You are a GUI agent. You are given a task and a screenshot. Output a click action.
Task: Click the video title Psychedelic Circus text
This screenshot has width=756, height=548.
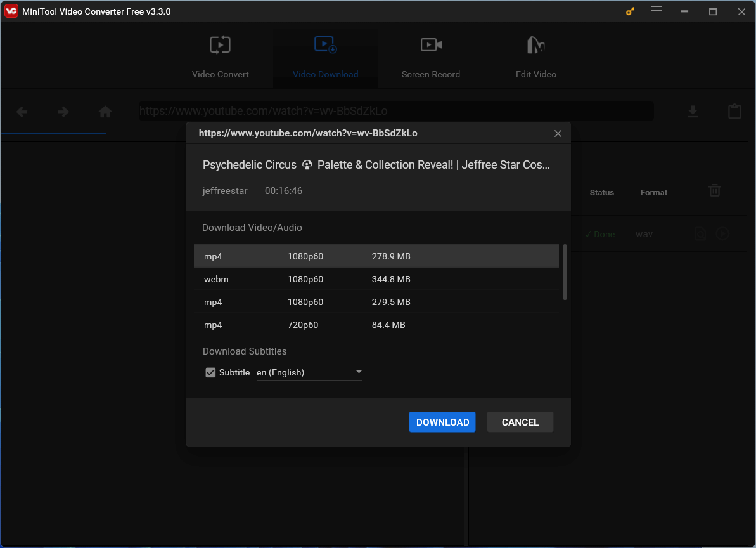(376, 165)
